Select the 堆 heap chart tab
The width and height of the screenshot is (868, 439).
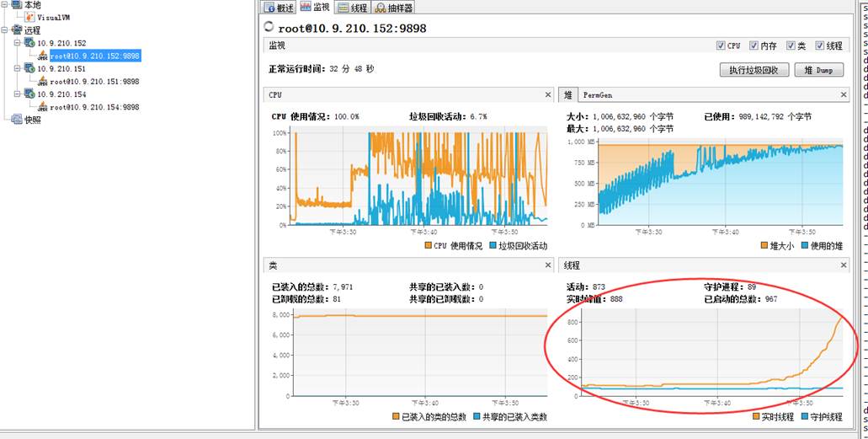[568, 95]
